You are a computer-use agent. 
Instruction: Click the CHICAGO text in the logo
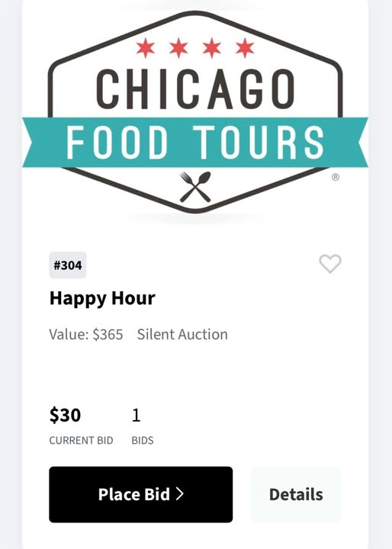(x=195, y=89)
